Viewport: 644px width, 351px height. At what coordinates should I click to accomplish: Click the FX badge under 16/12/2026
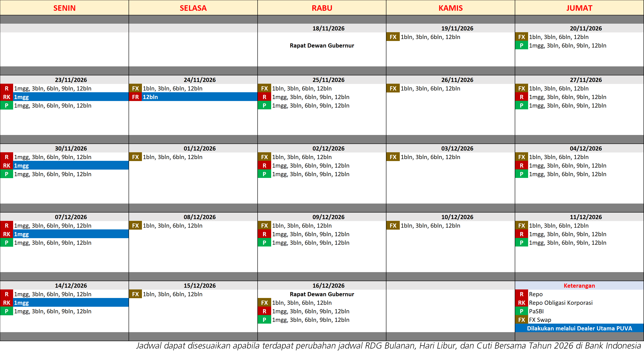264,303
